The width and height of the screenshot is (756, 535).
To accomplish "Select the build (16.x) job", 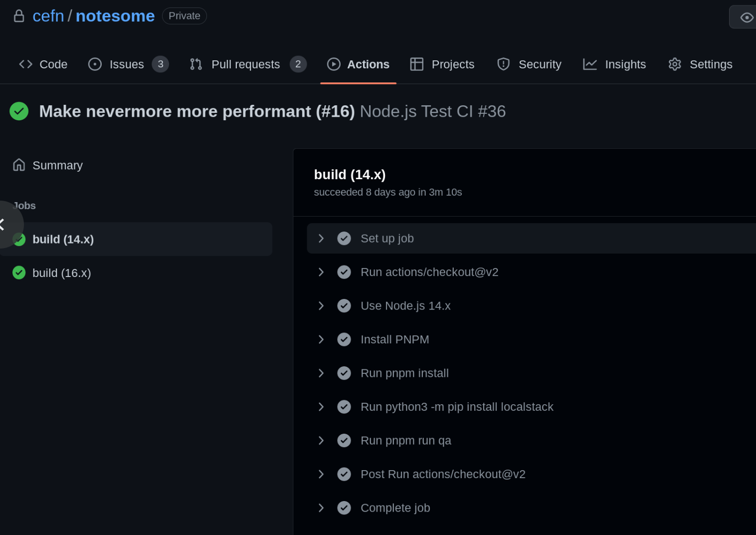I will (136, 272).
